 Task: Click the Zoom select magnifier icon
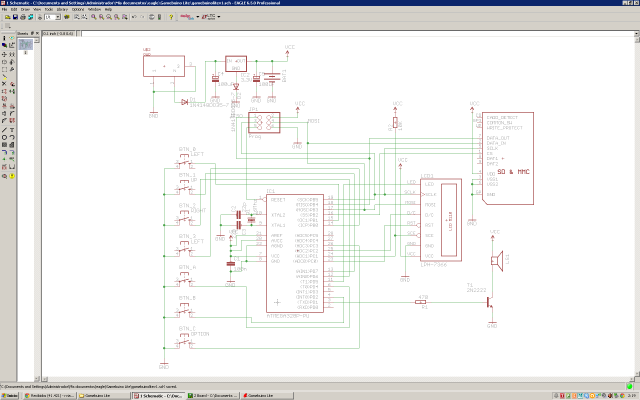(x=124, y=17)
